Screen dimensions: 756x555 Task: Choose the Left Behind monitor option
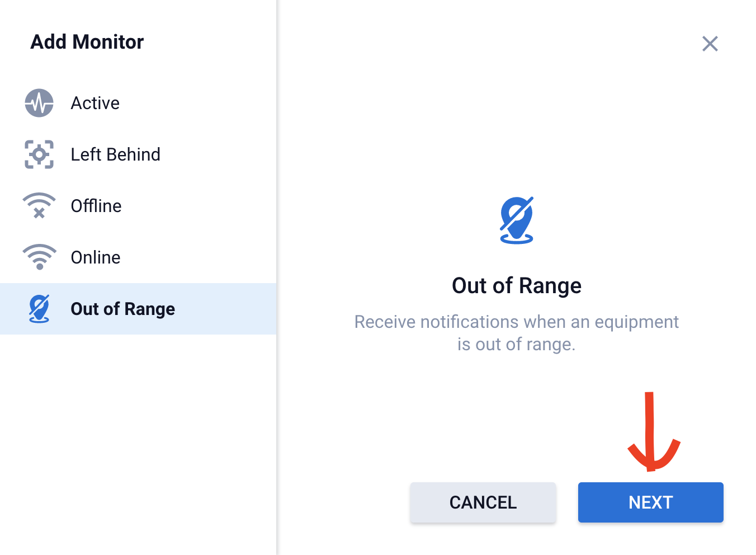point(115,154)
